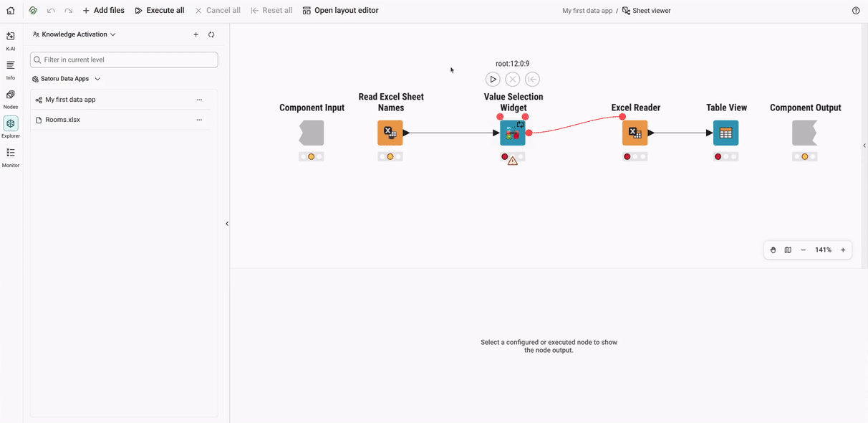This screenshot has height=423, width=868.
Task: Switch to the Nodes repository tab
Action: (11, 99)
